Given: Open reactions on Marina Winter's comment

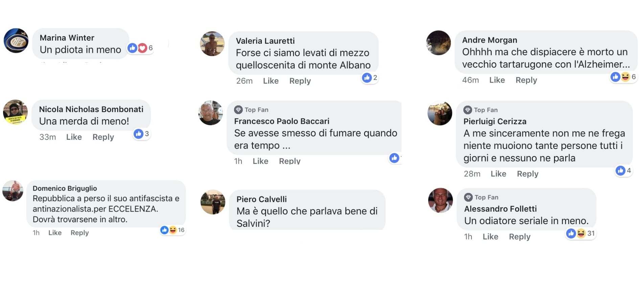Looking at the screenshot, I should pos(140,48).
